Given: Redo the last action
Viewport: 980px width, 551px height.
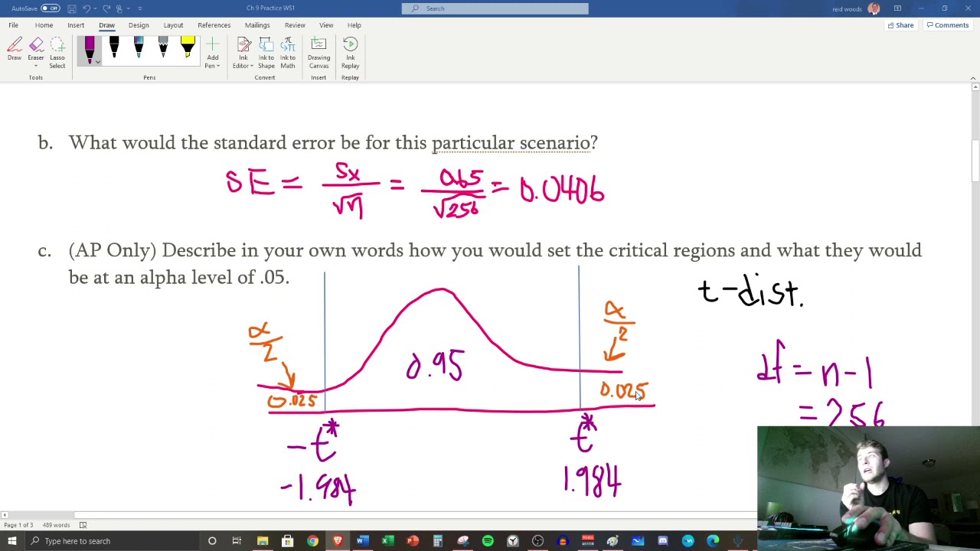Looking at the screenshot, I should tap(106, 8).
